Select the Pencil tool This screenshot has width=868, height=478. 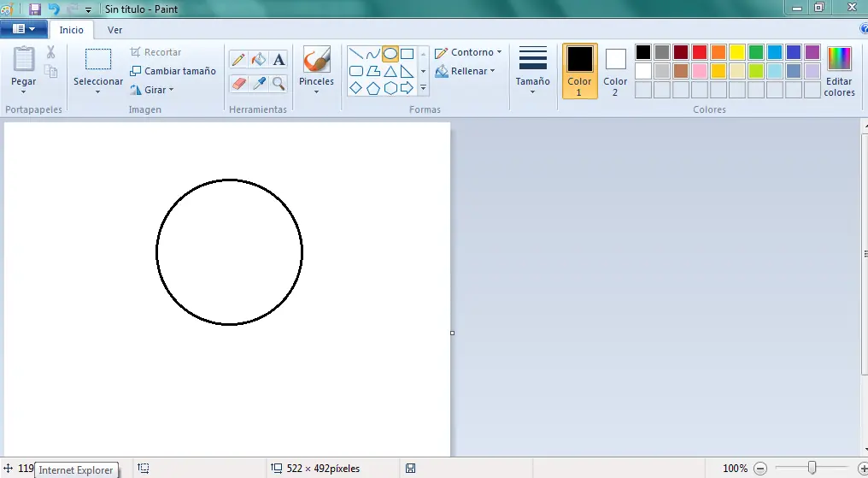(x=238, y=59)
